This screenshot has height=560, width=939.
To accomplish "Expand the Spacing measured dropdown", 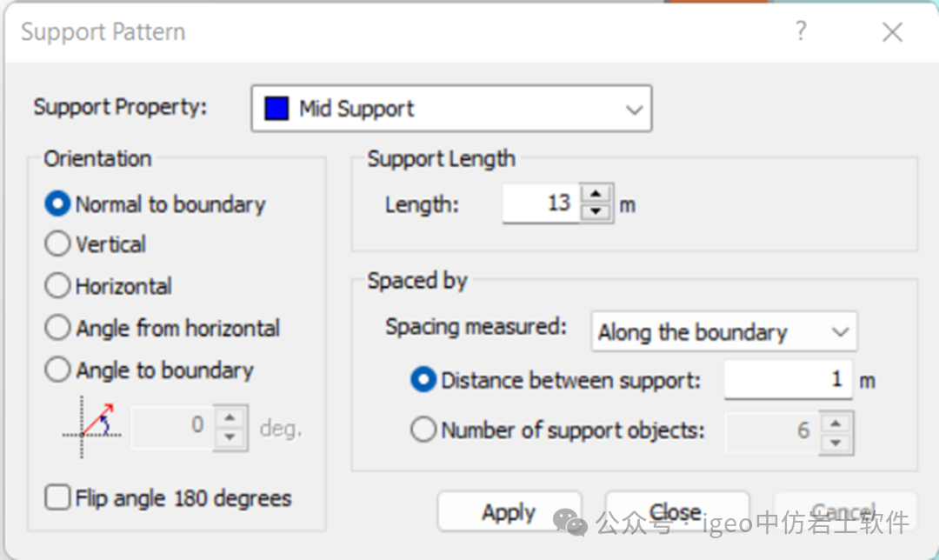I will pos(723,332).
